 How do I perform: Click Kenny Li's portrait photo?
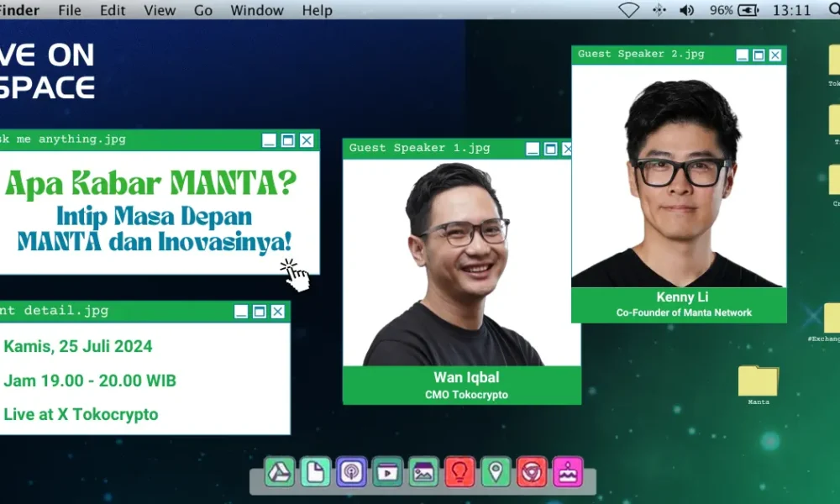[x=679, y=176]
